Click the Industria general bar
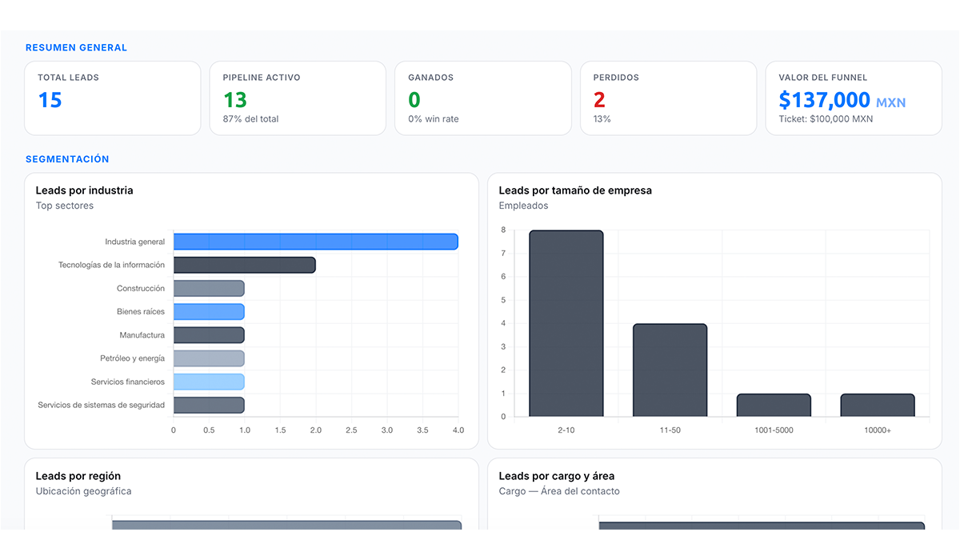Viewport: 960px width, 560px height. point(316,242)
